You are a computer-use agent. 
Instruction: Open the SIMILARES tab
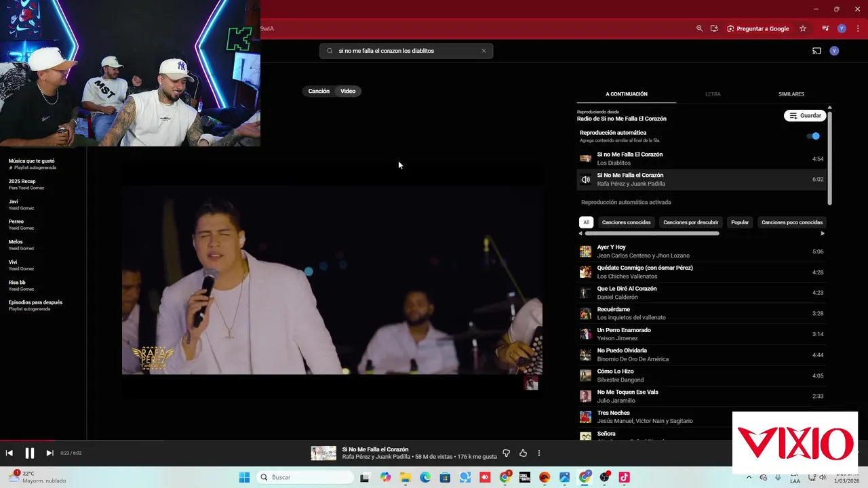tap(791, 94)
